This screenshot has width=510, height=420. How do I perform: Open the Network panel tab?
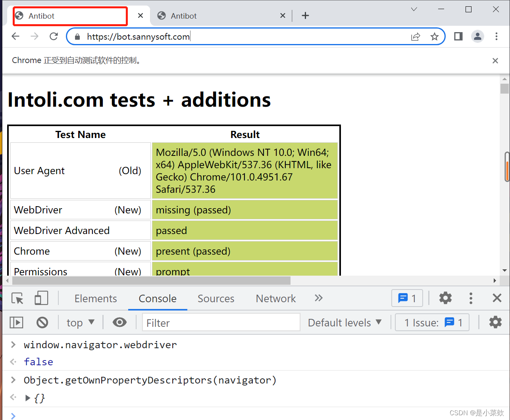(276, 299)
